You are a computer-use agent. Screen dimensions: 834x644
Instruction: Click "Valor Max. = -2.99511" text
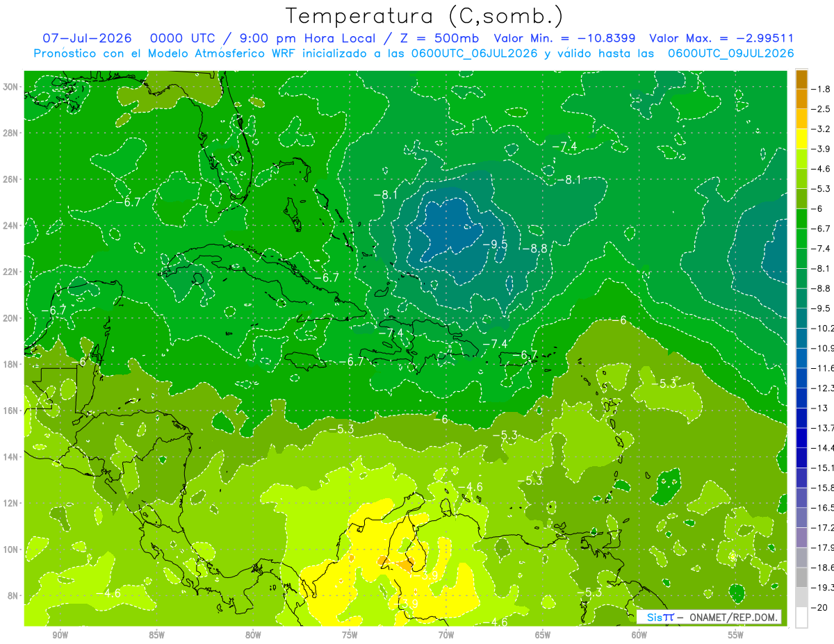pyautogui.click(x=721, y=38)
